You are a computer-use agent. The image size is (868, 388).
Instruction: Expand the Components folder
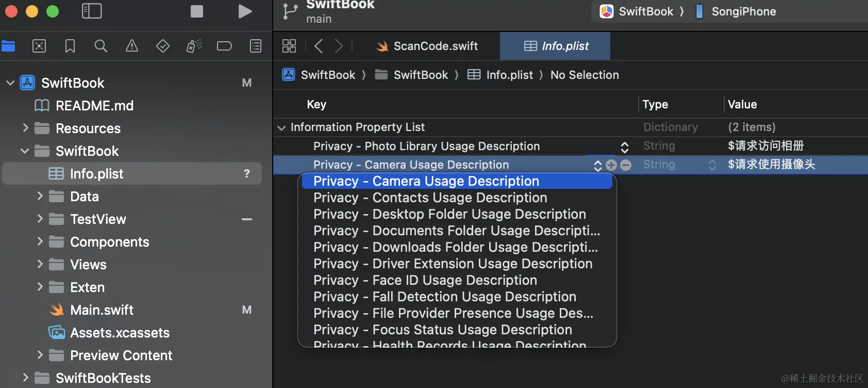click(40, 241)
